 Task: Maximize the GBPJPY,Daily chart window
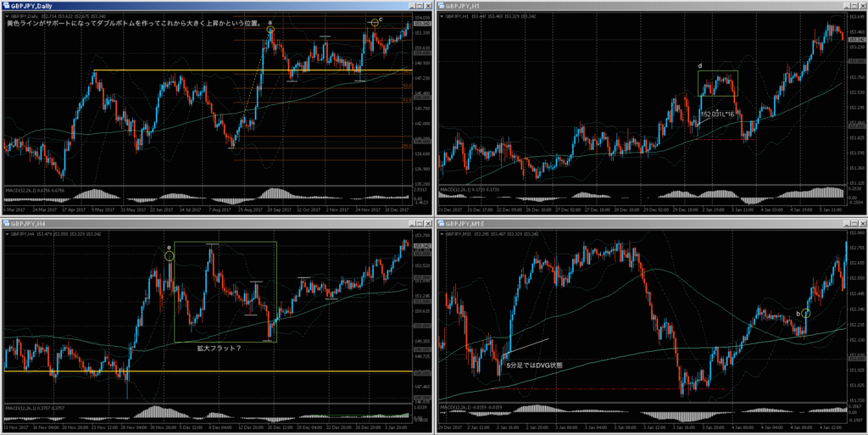coord(420,5)
